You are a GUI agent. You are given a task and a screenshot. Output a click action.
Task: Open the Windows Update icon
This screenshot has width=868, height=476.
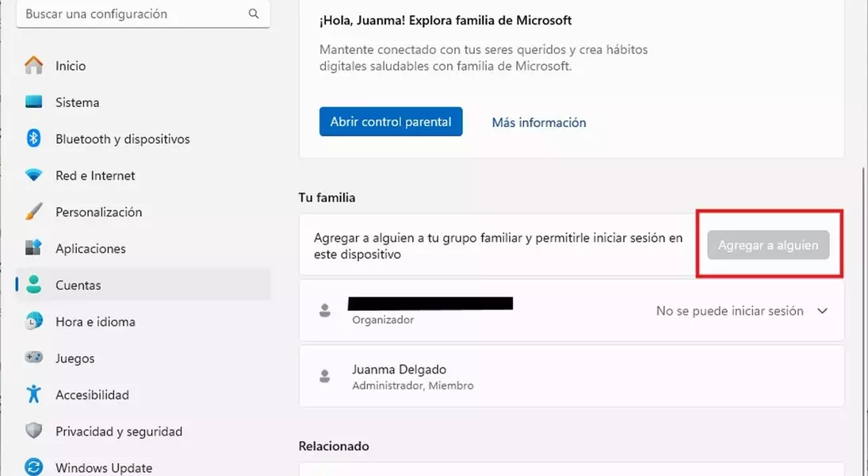tap(33, 467)
